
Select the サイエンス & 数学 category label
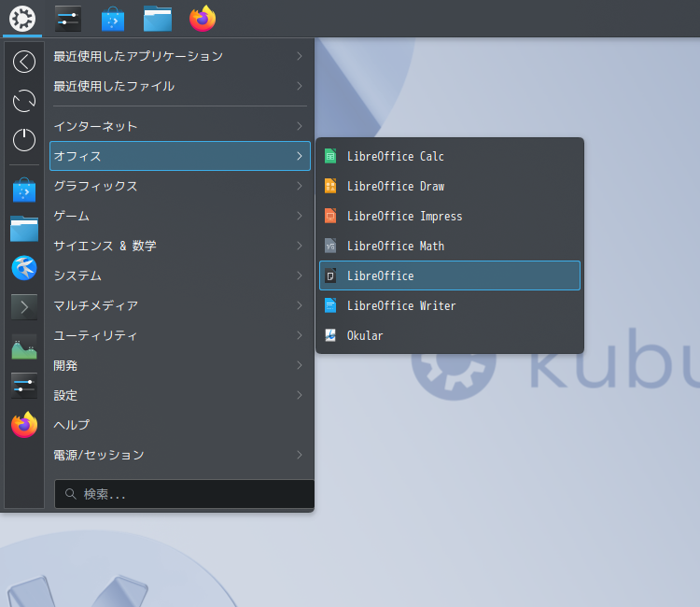[105, 247]
